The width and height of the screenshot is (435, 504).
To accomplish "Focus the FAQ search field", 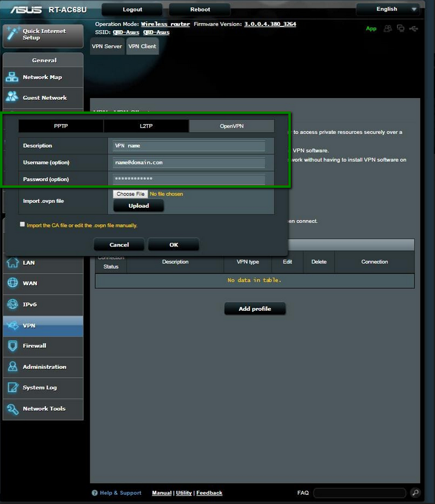I will click(x=359, y=492).
